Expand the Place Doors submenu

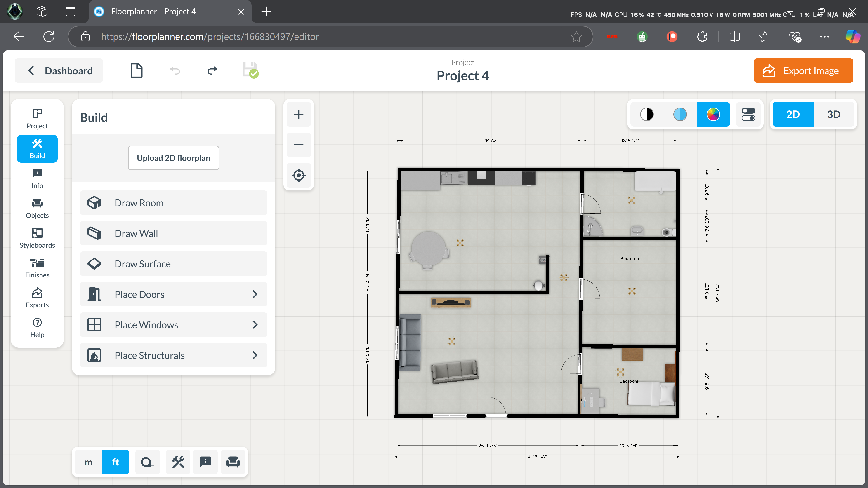[174, 294]
